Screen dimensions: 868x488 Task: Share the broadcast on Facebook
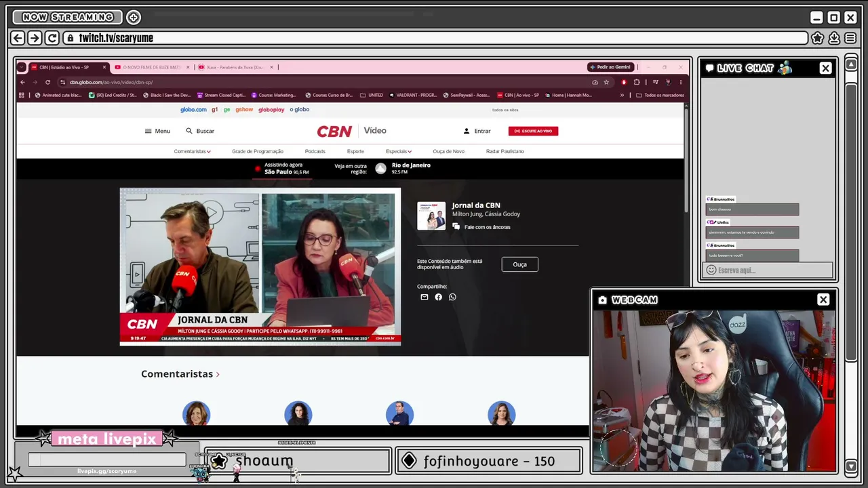439,297
